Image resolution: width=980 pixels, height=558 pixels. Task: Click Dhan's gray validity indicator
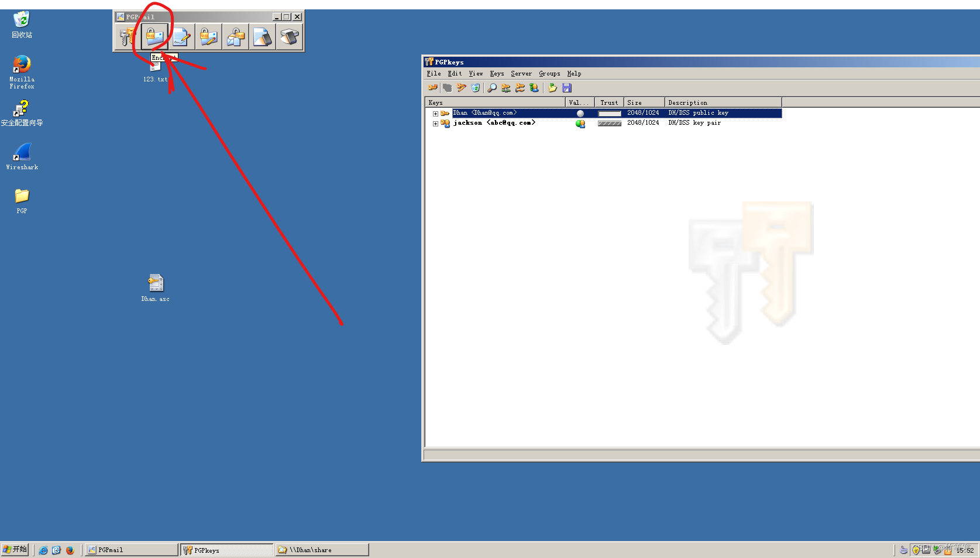coord(580,114)
